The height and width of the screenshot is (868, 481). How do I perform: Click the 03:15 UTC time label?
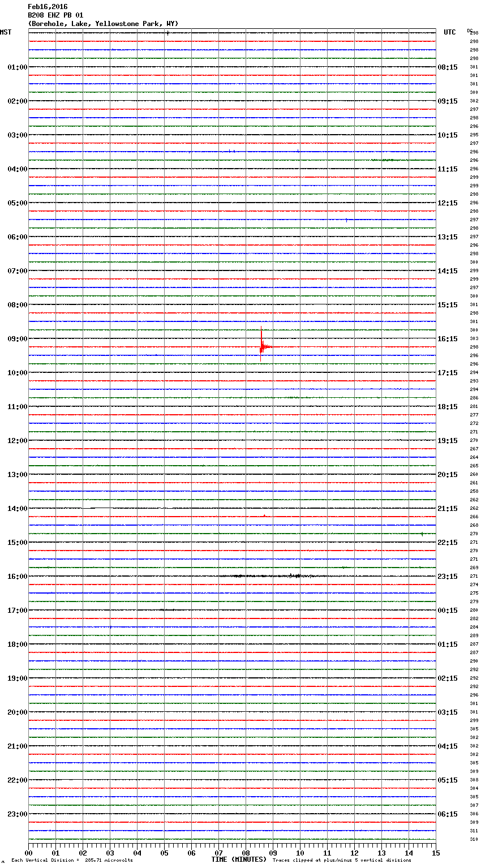[448, 712]
